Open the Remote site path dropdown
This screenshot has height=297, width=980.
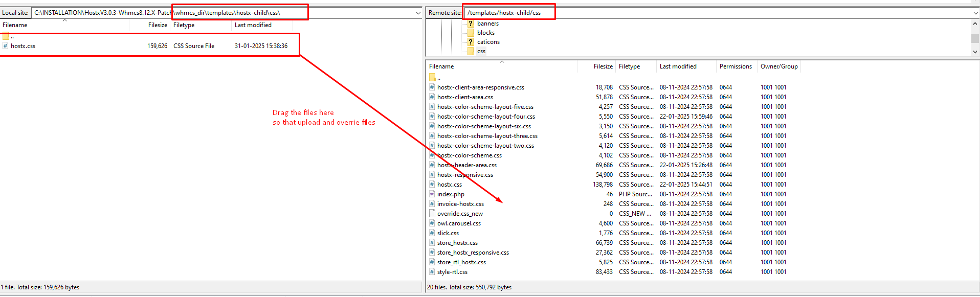pos(975,13)
